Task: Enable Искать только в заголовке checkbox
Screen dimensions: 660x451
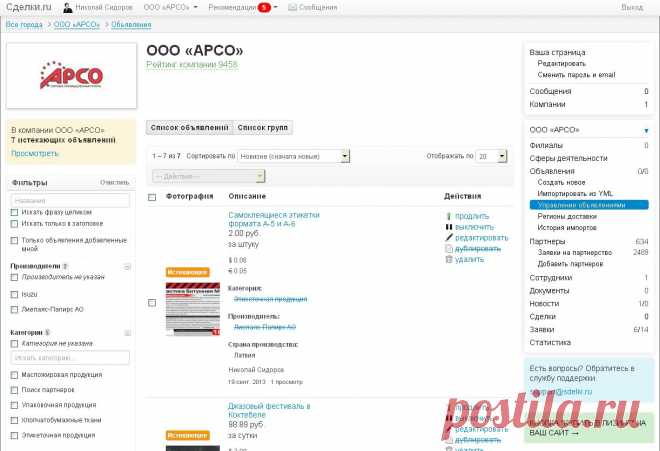Action: click(x=14, y=224)
